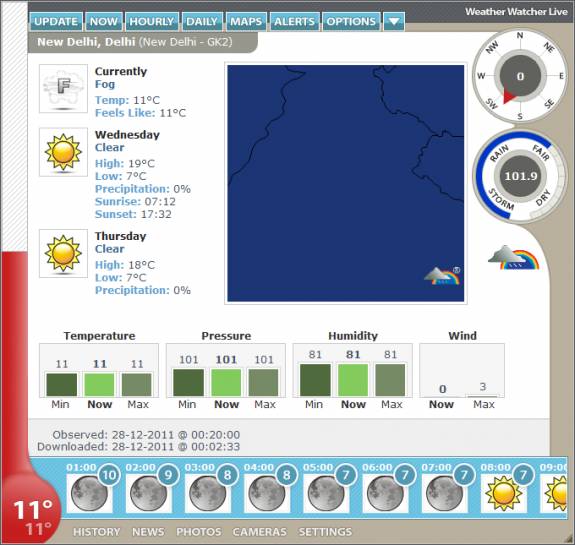The image size is (575, 545).
Task: Open the PHOTOS link
Action: (x=199, y=532)
